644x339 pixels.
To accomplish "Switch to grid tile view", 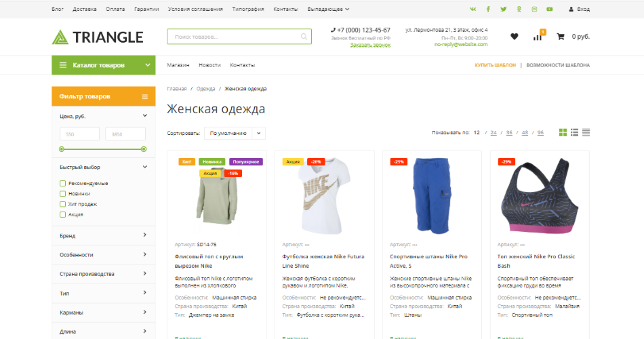I will (563, 132).
